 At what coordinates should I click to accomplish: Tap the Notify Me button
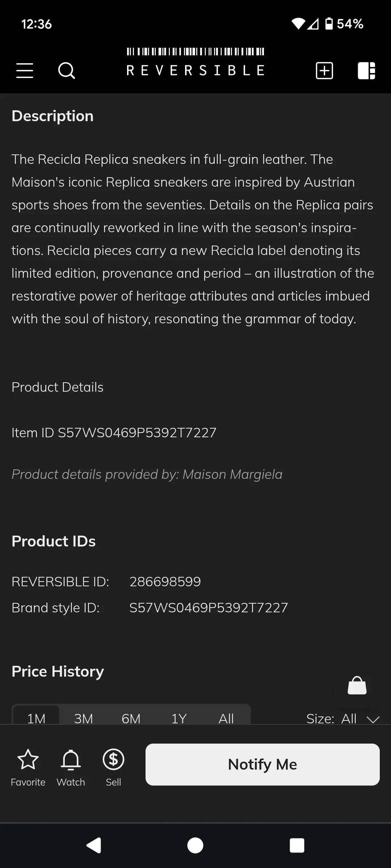[x=262, y=764]
